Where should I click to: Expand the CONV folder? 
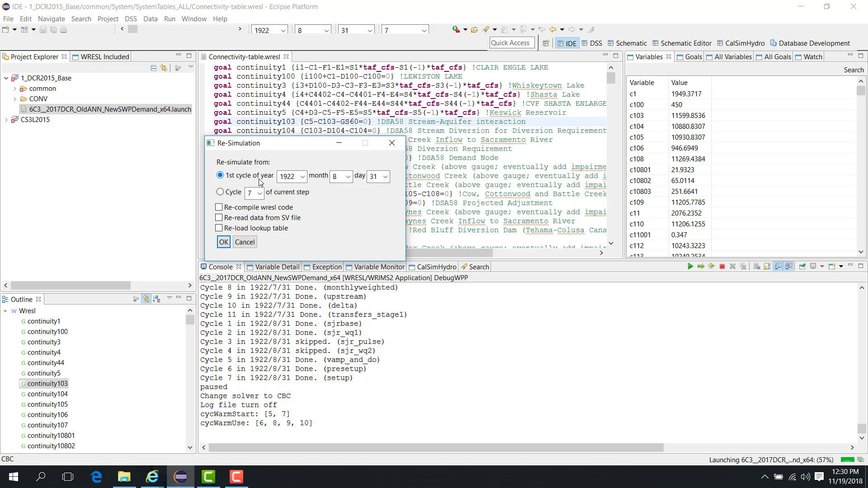pos(15,99)
